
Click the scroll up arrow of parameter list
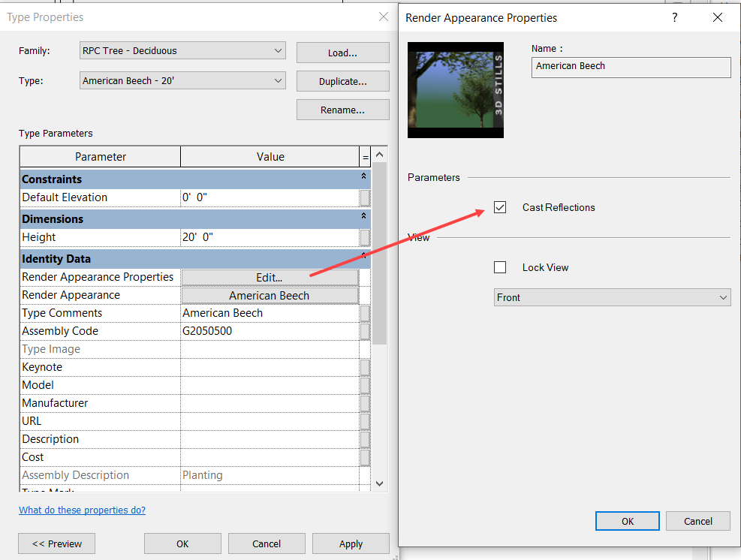pyautogui.click(x=379, y=155)
